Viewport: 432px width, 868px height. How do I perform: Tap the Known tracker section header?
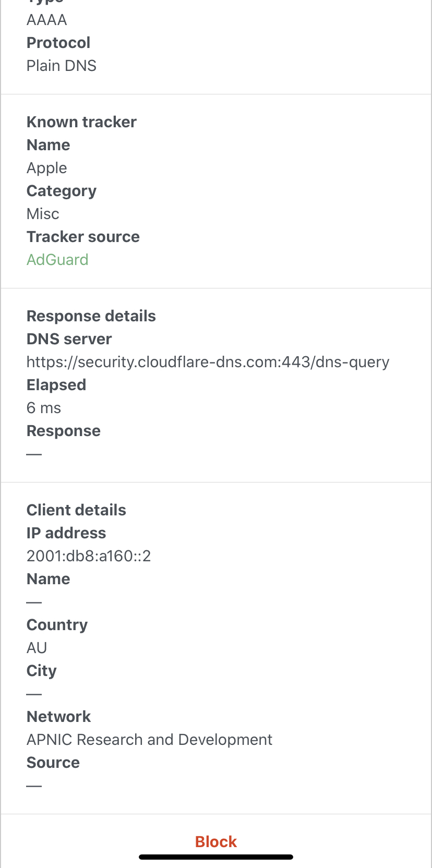tap(81, 122)
